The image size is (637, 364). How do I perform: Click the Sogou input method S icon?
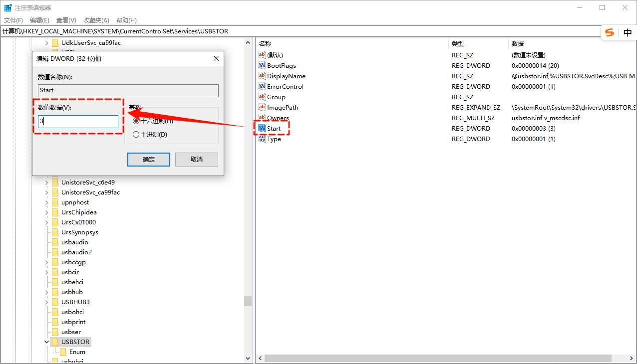(x=610, y=33)
